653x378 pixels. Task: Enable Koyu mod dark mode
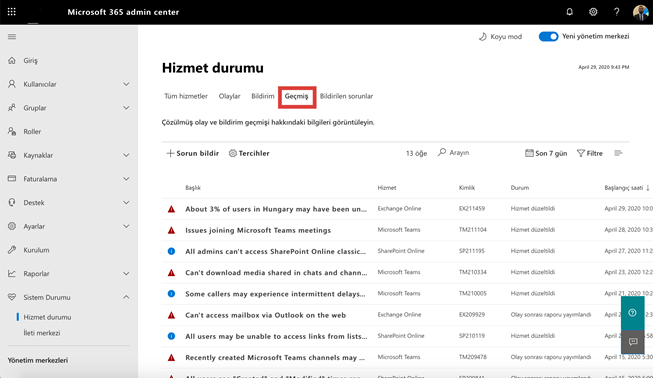click(x=500, y=37)
